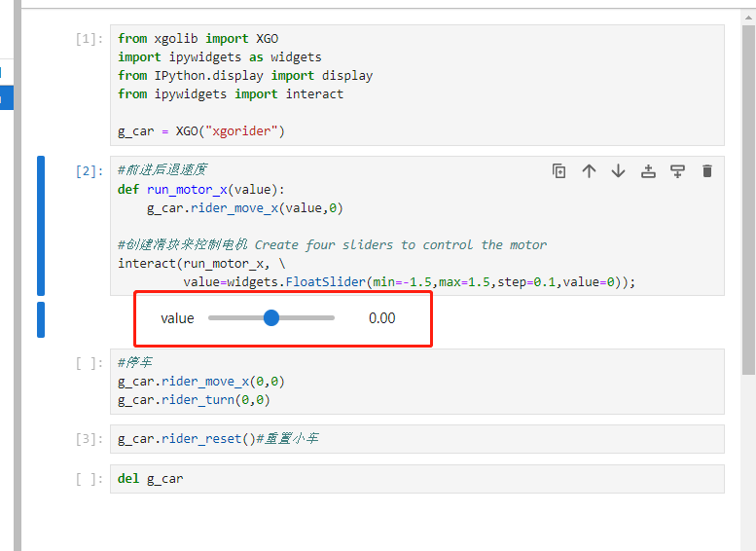Click the notebook vertical scrollbar thumb
Viewport: 756px width, 551px height.
pyautogui.click(x=748, y=200)
